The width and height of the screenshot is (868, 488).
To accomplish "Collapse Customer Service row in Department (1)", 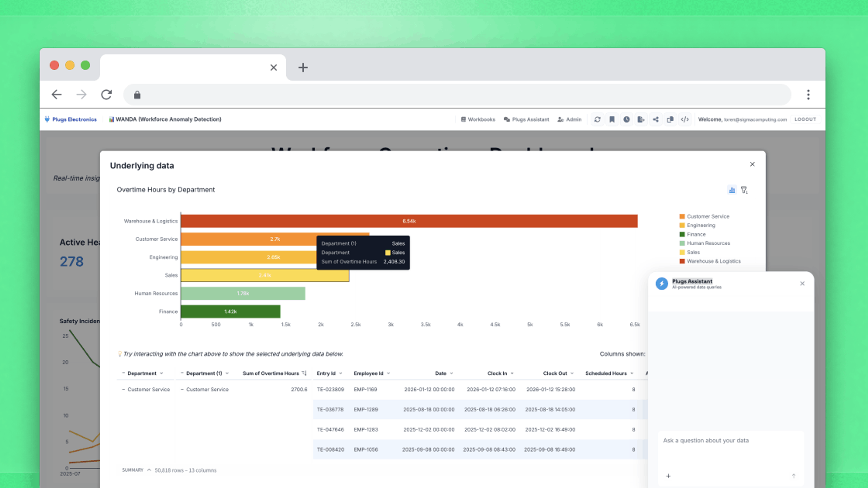I will click(x=182, y=389).
